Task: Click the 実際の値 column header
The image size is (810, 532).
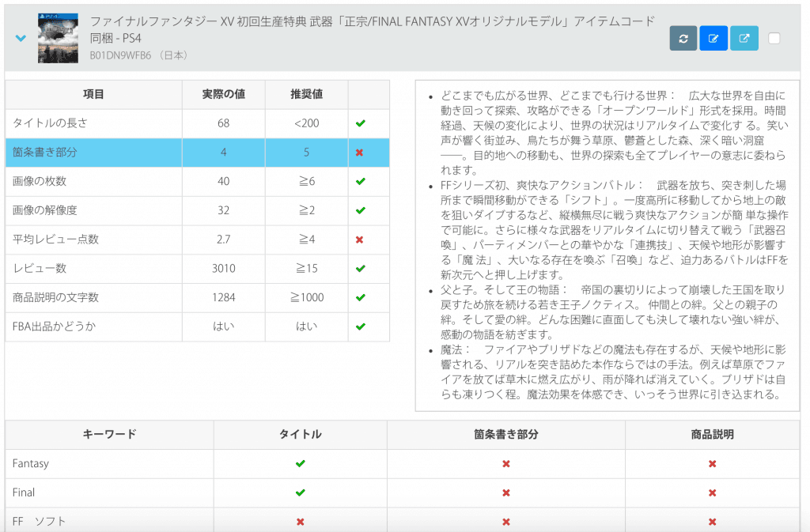Action: pyautogui.click(x=224, y=94)
